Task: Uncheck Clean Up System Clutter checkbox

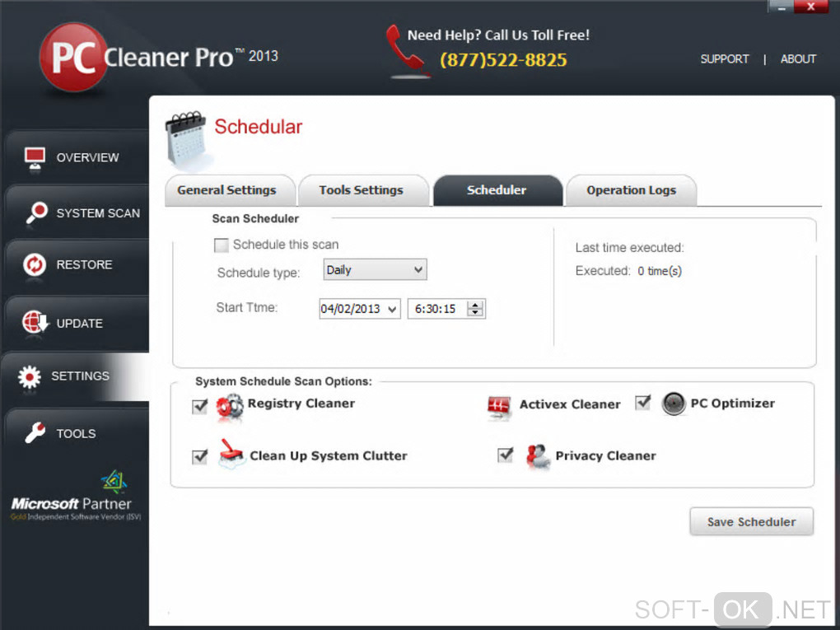Action: pos(200,456)
